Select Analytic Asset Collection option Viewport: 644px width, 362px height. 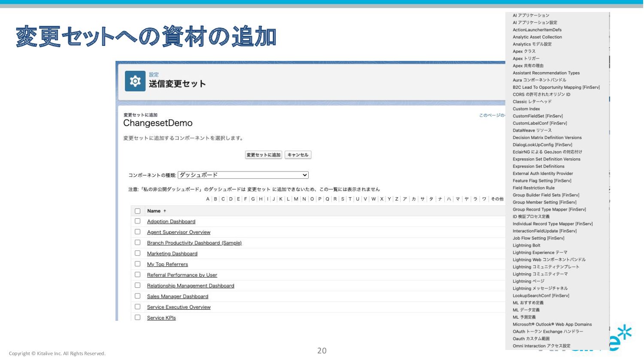point(537,37)
